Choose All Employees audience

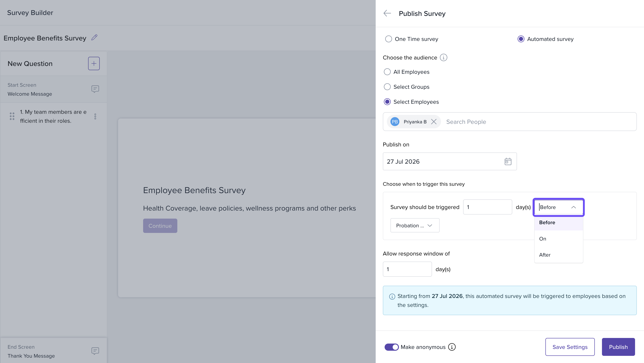387,72
